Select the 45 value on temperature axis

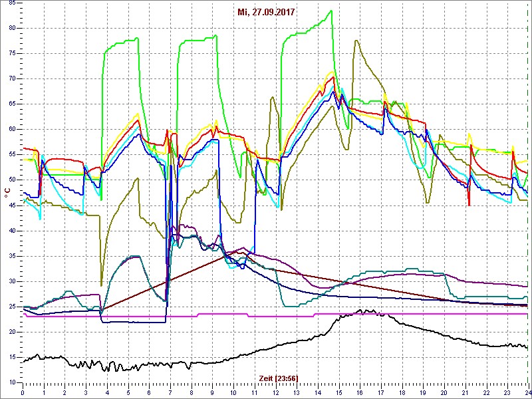11,205
